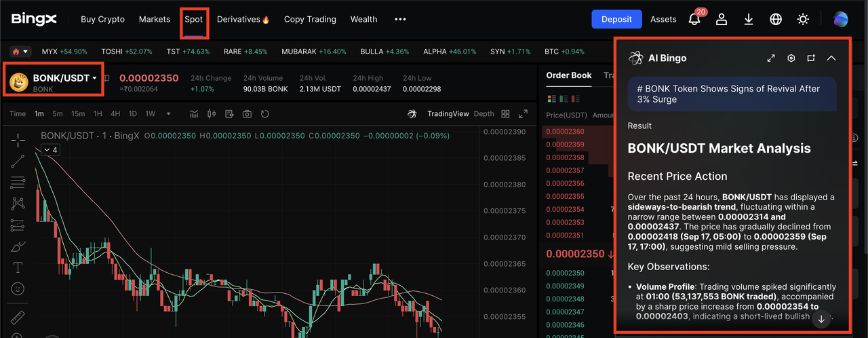Image resolution: width=868 pixels, height=338 pixels.
Task: Select the 1D timeframe
Action: click(134, 114)
